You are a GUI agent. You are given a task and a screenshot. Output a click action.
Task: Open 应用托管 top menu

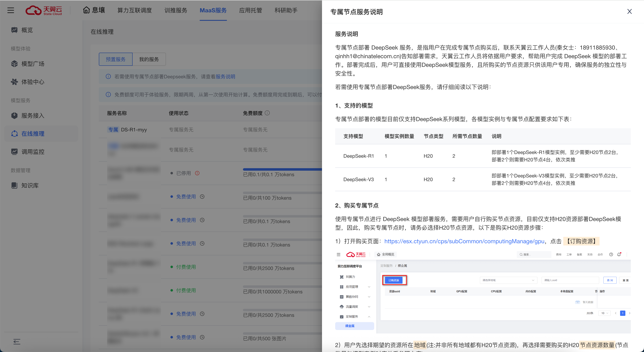(x=251, y=10)
